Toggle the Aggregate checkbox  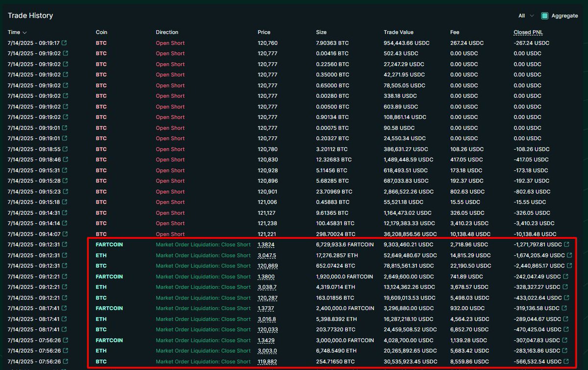point(544,16)
